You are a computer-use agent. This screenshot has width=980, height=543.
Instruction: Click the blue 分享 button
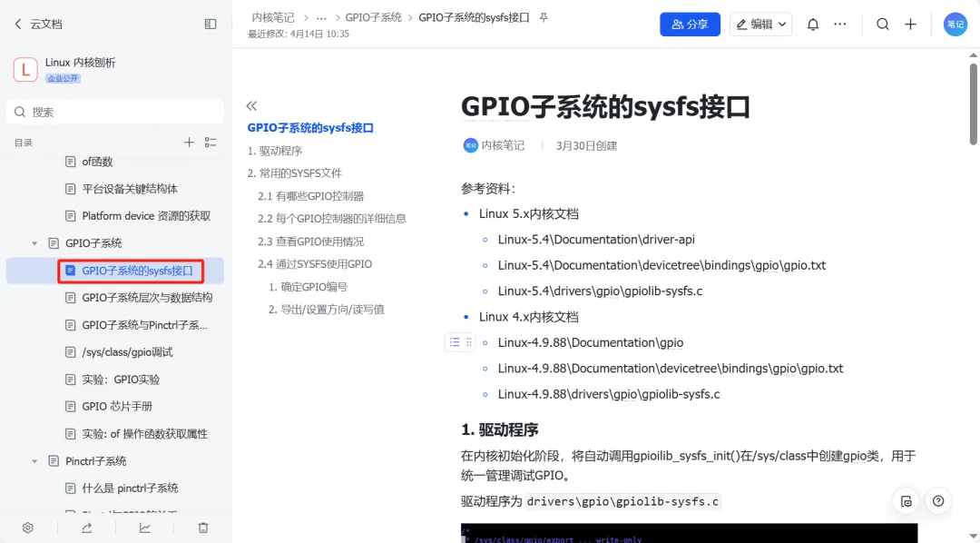(x=690, y=25)
